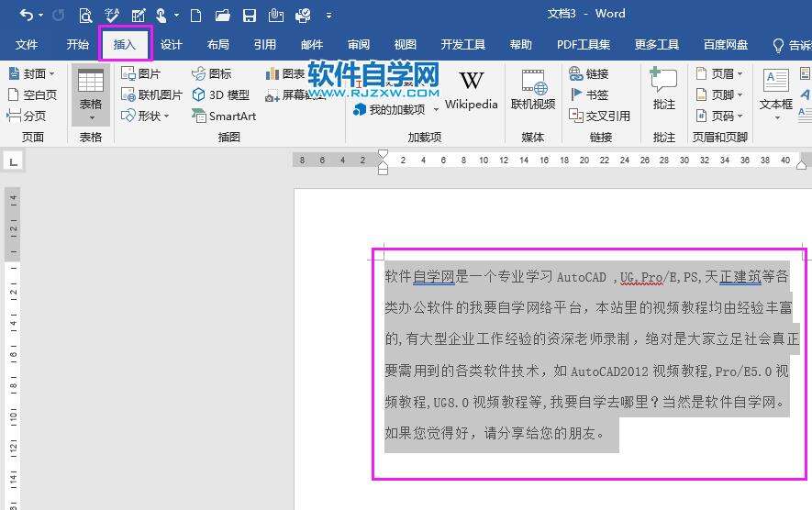Customize Quick Access Toolbar dropdown
Image resolution: width=812 pixels, height=510 pixels.
tap(328, 16)
